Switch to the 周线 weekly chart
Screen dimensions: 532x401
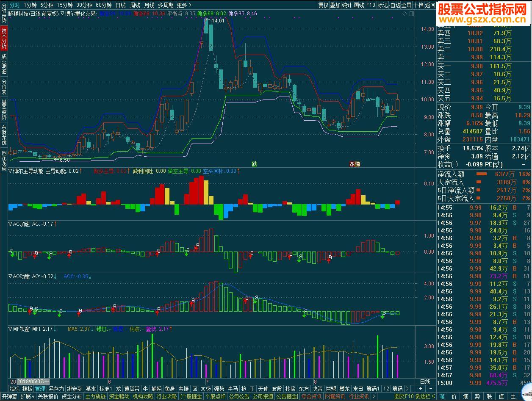pos(135,5)
